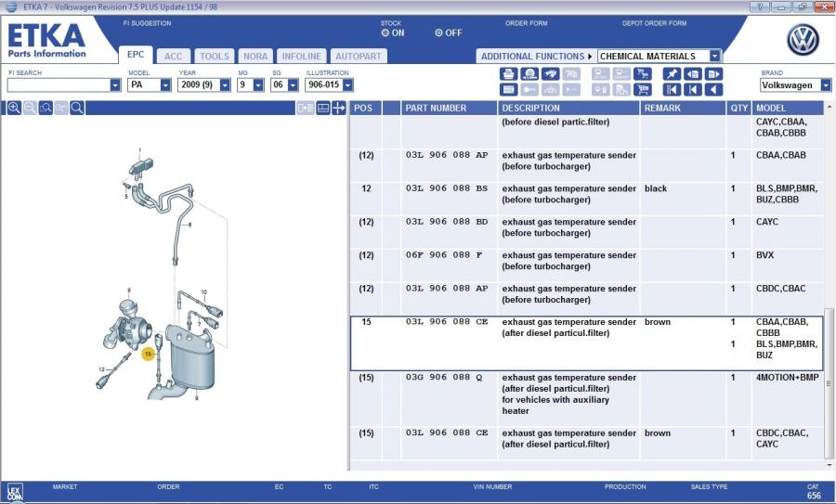The image size is (836, 504).
Task: Click the plain magnifier icon above illustration
Action: click(x=77, y=108)
